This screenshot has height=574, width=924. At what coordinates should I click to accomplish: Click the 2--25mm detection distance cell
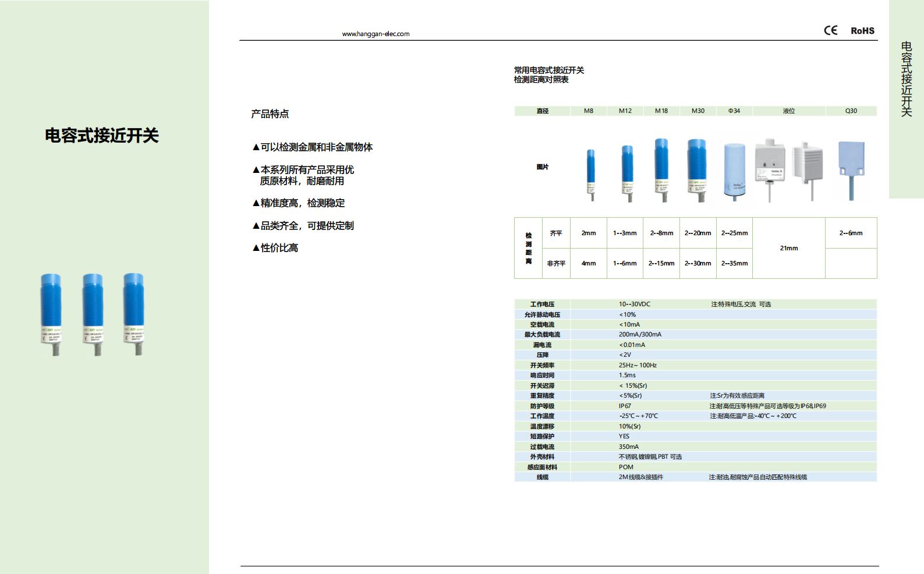(734, 233)
